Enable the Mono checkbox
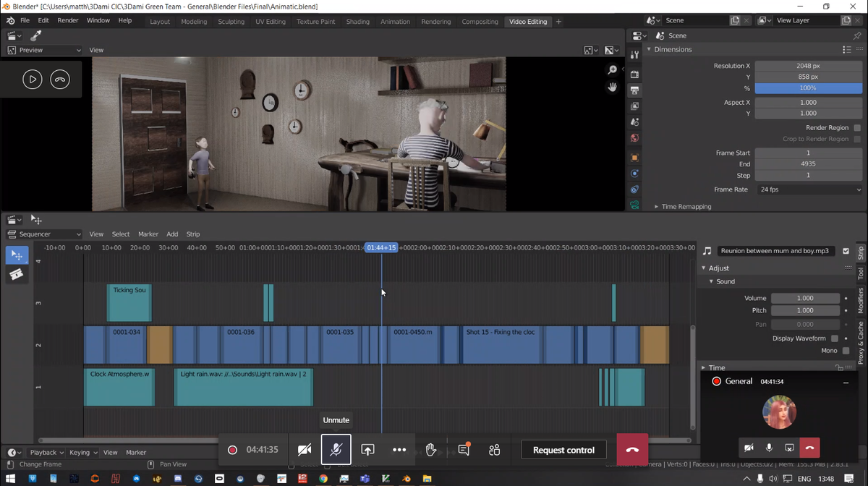This screenshot has height=486, width=868. (846, 351)
